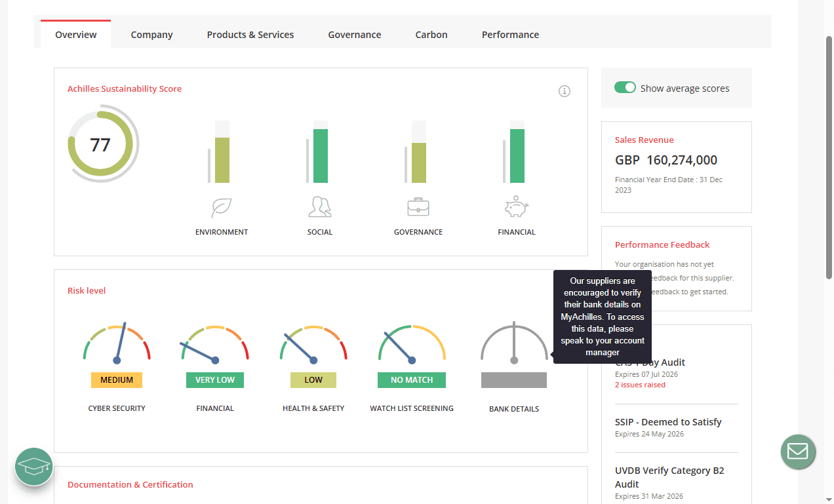
Task: Select the Cyber Security risk gauge
Action: click(x=117, y=347)
